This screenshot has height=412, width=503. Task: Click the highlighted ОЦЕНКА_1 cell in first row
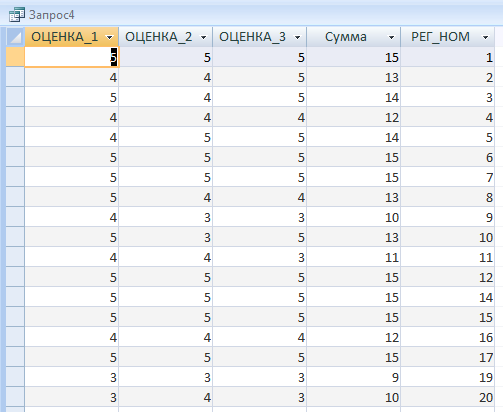72,57
